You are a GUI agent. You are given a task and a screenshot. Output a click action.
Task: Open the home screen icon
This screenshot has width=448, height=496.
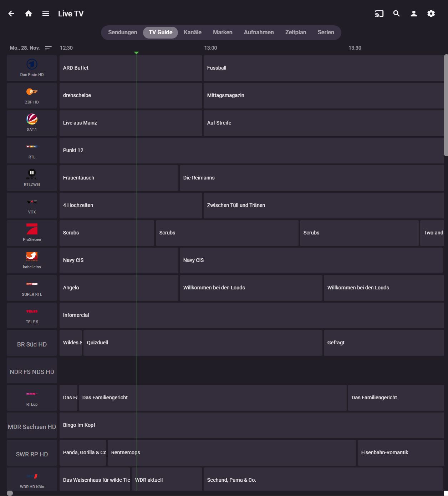pyautogui.click(x=29, y=14)
